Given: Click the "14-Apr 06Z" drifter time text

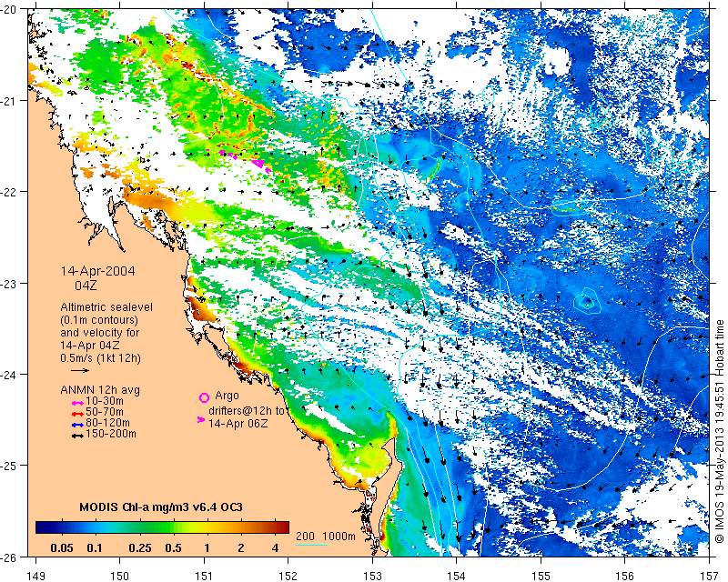Looking at the screenshot, I should [238, 423].
